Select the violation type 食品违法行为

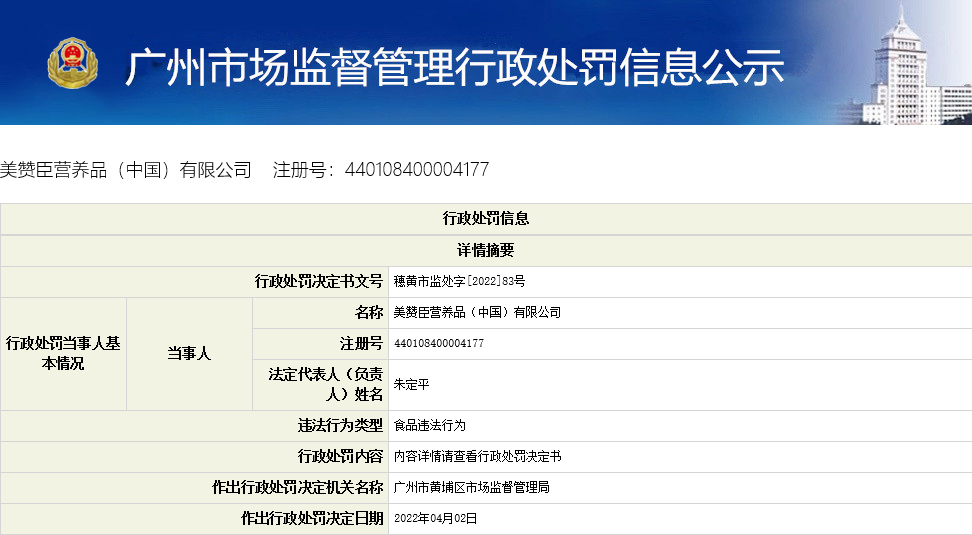429,426
